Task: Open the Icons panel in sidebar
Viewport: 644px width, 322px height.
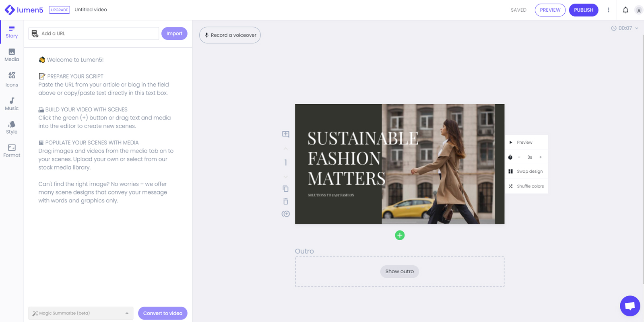Action: 12,79
